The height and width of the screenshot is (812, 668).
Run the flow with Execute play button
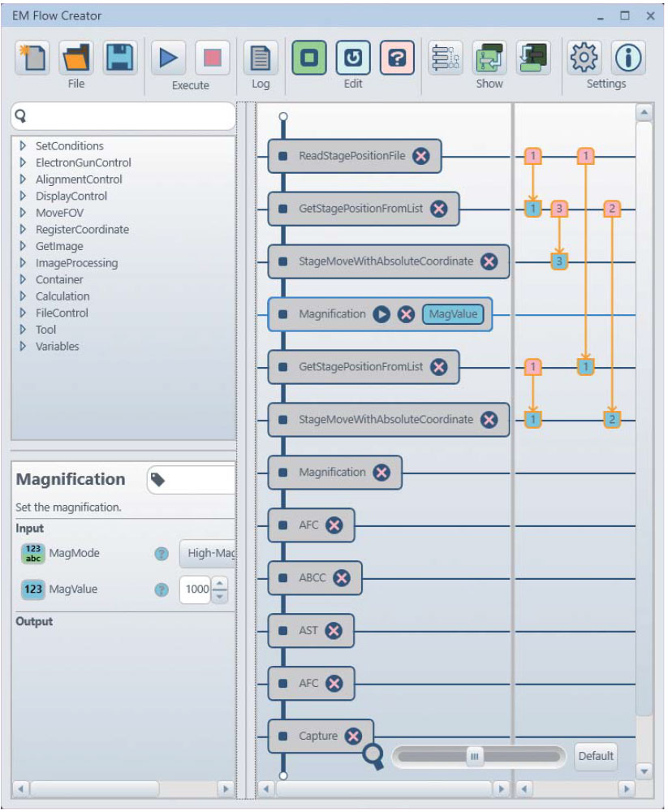tap(169, 58)
